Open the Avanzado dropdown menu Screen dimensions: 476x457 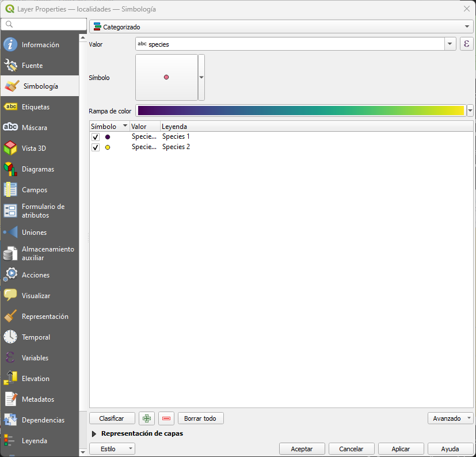451,418
